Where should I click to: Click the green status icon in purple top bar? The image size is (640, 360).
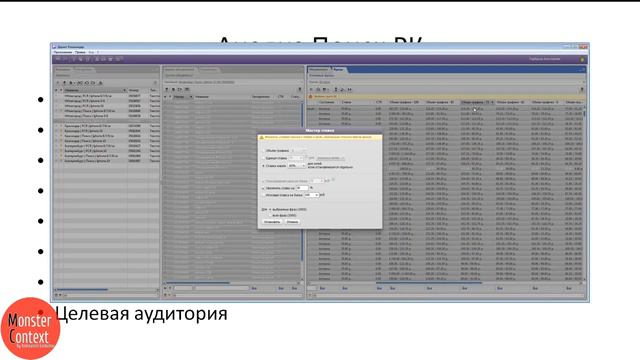point(582,60)
